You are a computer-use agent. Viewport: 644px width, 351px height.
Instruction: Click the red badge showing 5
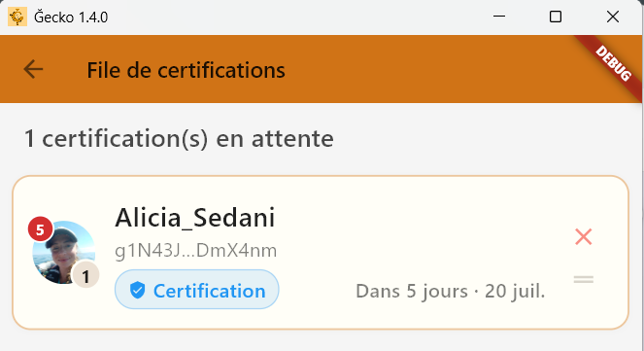pos(40,229)
